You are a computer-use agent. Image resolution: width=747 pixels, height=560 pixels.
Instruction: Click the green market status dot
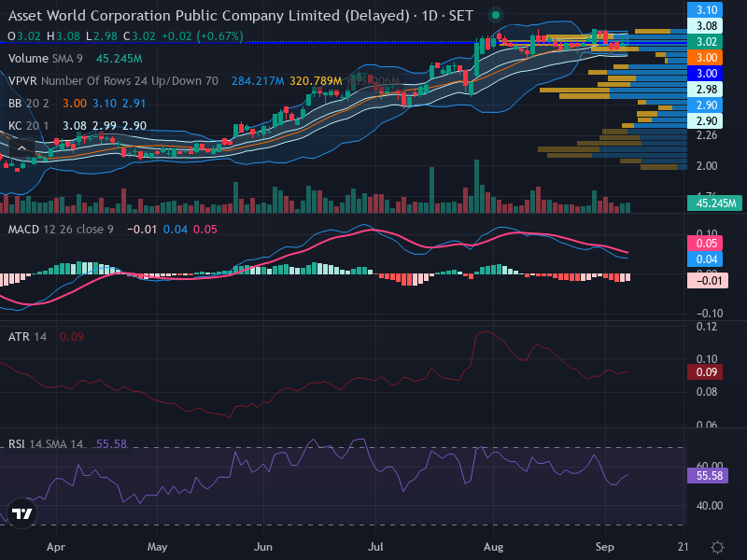coord(496,15)
